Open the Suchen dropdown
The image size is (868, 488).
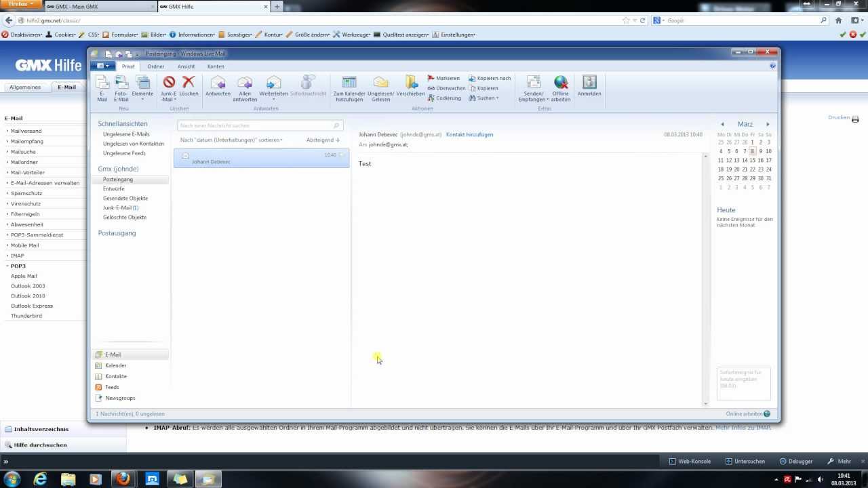[484, 98]
